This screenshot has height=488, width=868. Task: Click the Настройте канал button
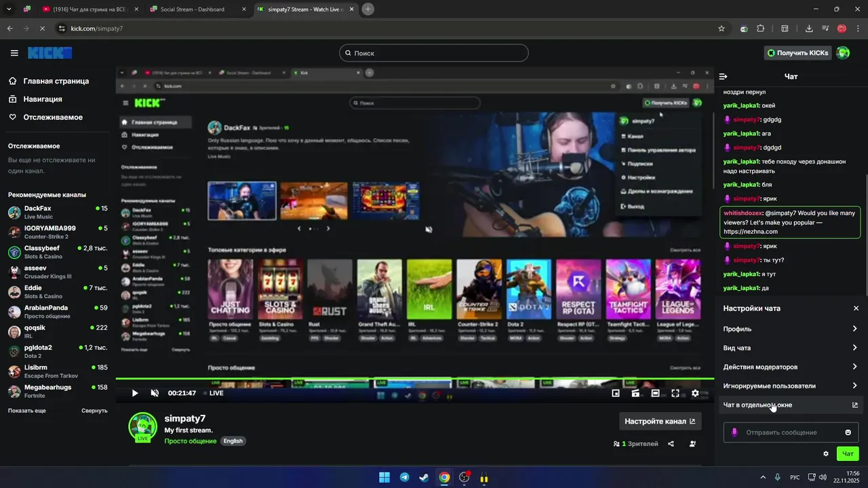coord(660,421)
